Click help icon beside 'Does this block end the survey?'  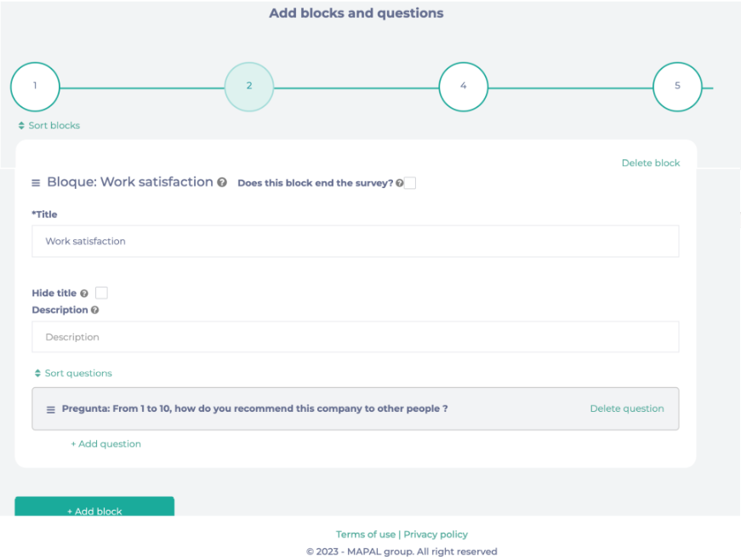click(x=399, y=184)
